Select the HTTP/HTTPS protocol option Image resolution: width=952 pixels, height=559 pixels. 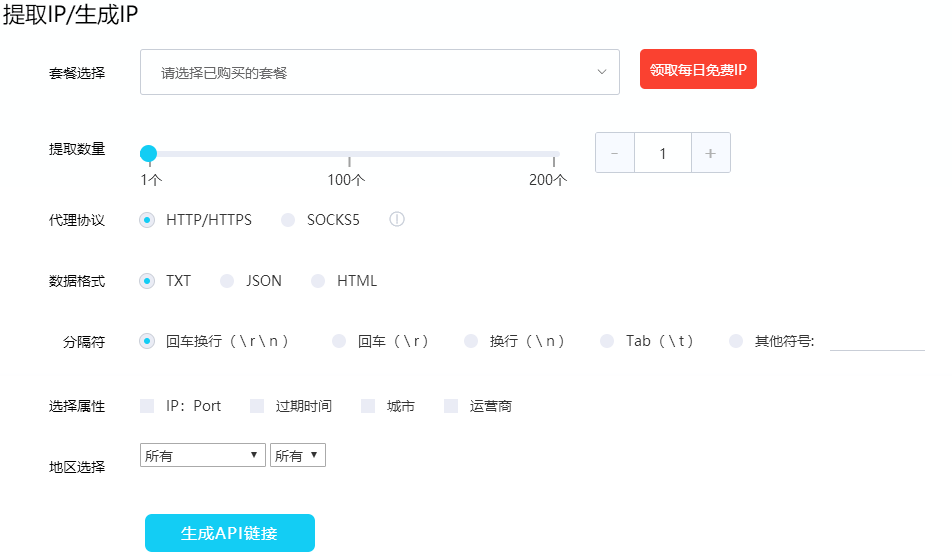[148, 220]
